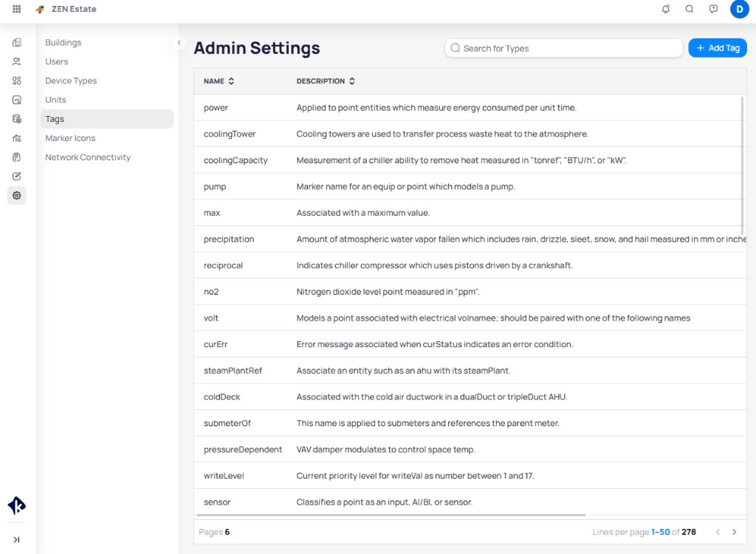Viewport: 756px width, 554px height.
Task: Expand the left rail with arrow icon
Action: coord(17,539)
